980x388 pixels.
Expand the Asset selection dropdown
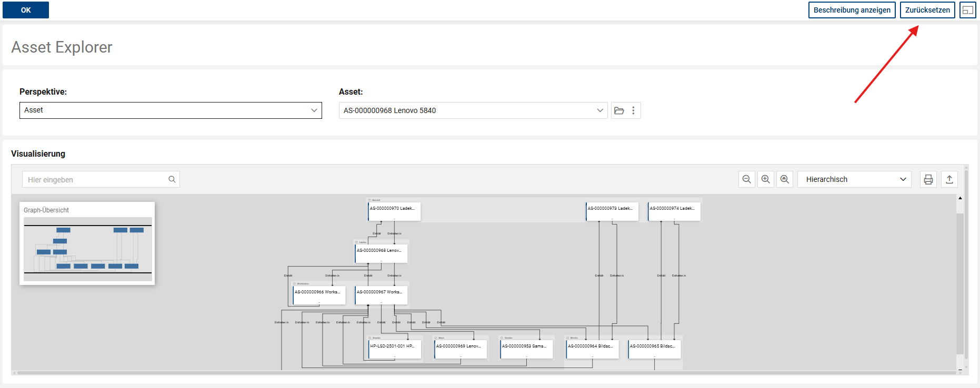coord(599,110)
